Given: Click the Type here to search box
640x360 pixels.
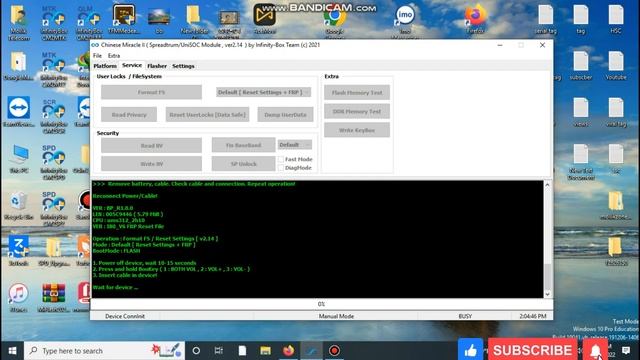Looking at the screenshot, I should point(104,351).
